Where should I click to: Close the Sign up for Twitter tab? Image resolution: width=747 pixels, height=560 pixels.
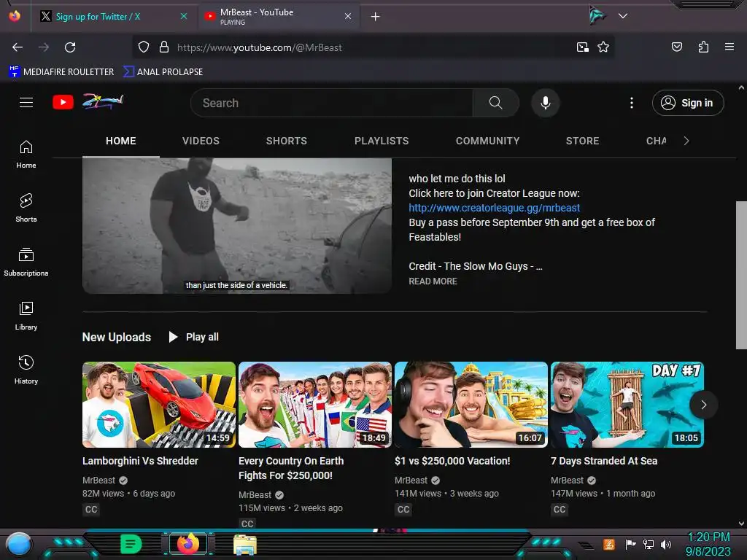coord(183,16)
